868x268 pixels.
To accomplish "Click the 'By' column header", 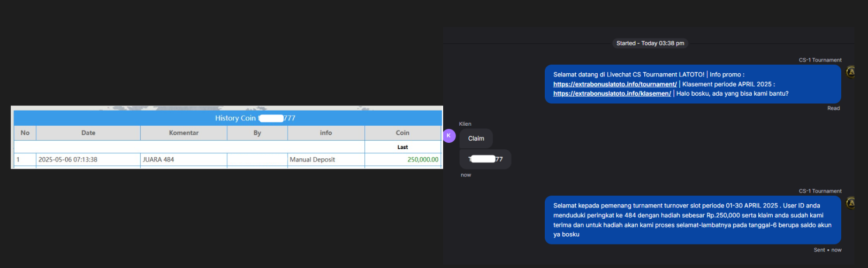I will pos(257,133).
